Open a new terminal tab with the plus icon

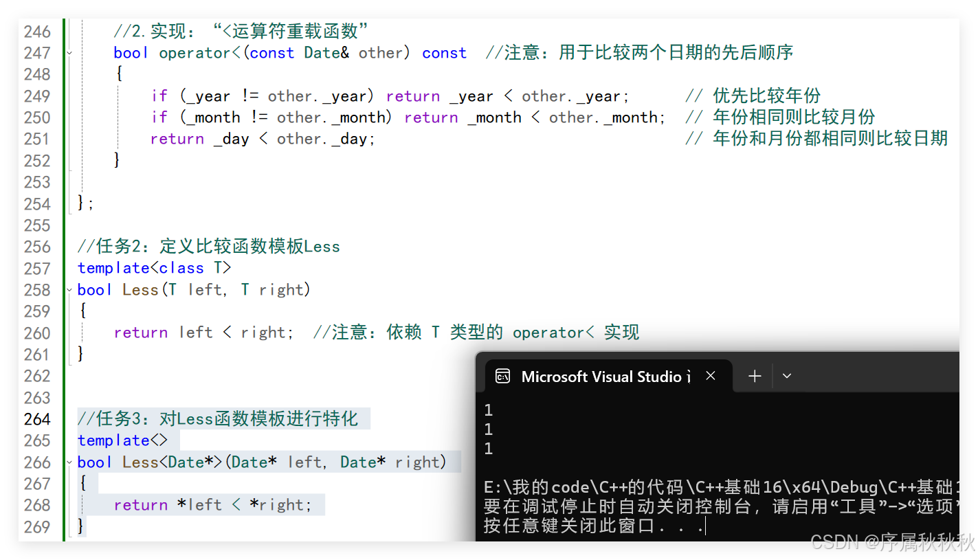[755, 375]
